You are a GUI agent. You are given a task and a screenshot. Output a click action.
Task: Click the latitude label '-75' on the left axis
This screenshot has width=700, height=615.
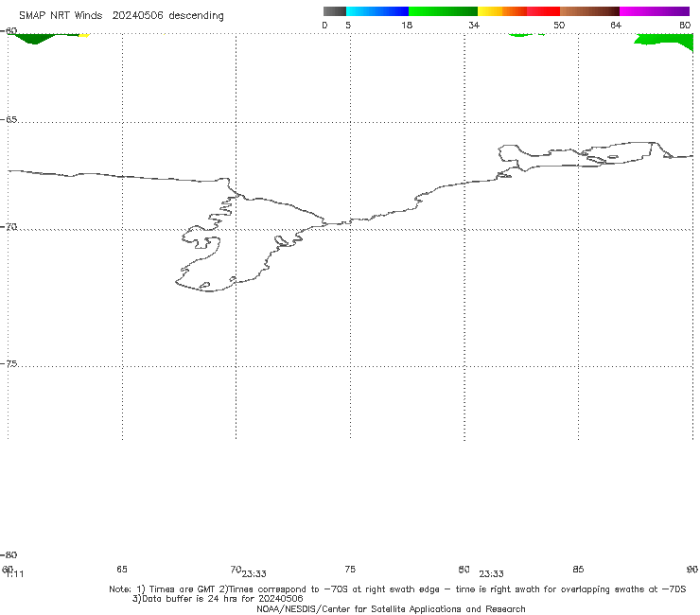9,363
